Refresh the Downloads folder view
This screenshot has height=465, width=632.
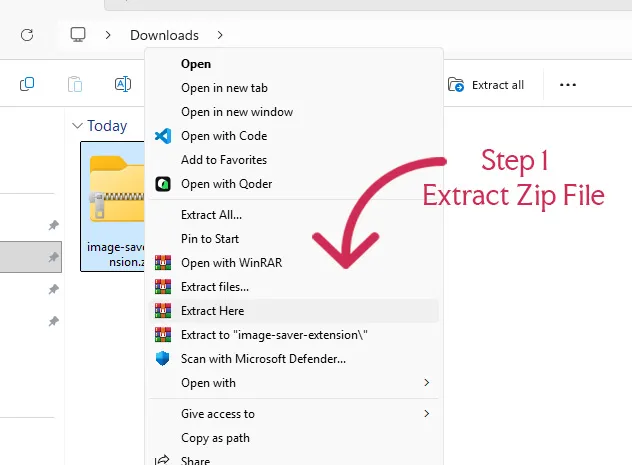click(x=27, y=35)
